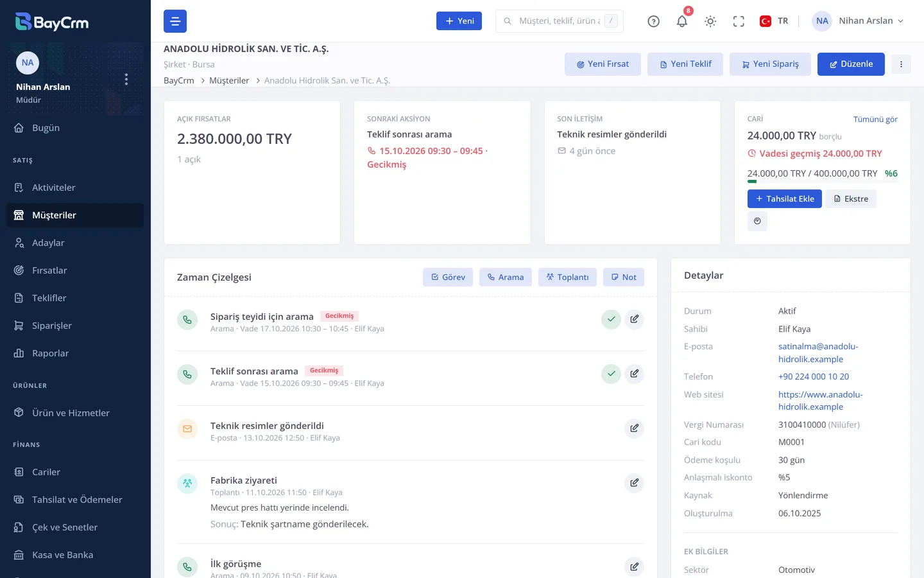Open Fırsatlar in sidebar
This screenshot has height=578, width=924.
(75, 270)
